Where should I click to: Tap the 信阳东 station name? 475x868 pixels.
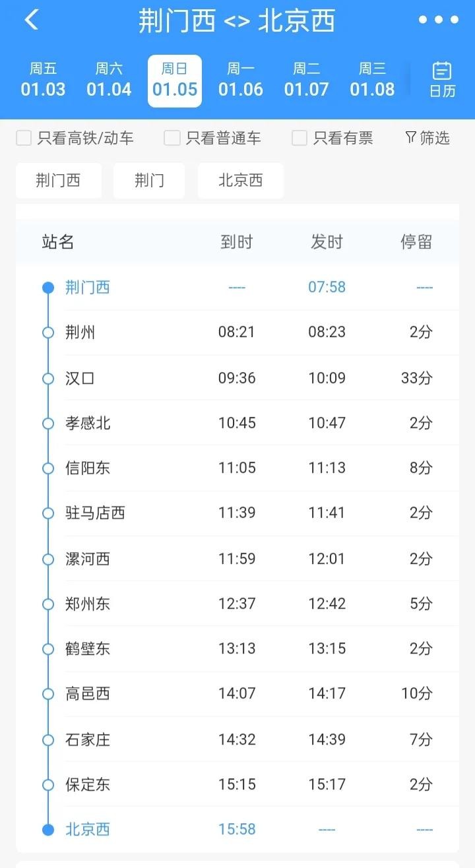point(88,468)
